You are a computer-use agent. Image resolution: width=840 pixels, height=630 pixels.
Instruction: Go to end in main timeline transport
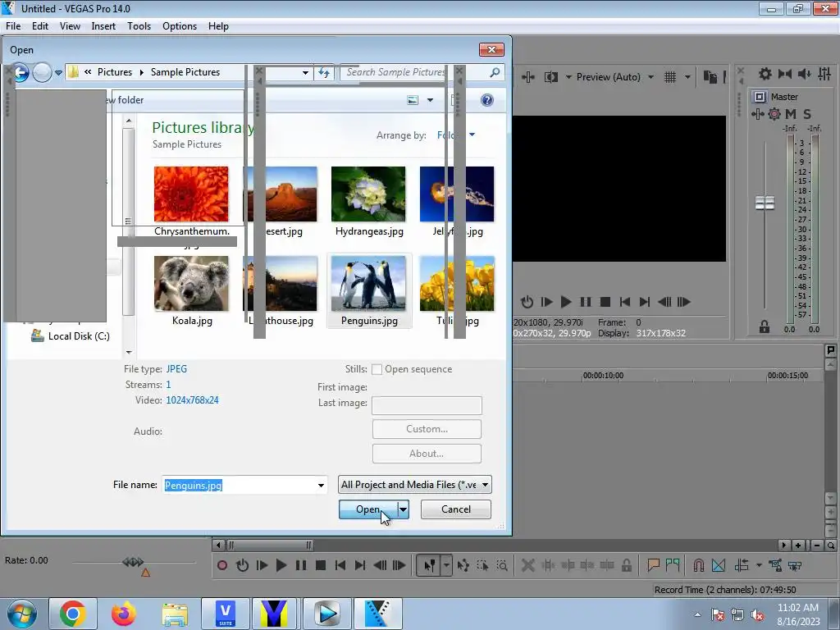point(360,565)
